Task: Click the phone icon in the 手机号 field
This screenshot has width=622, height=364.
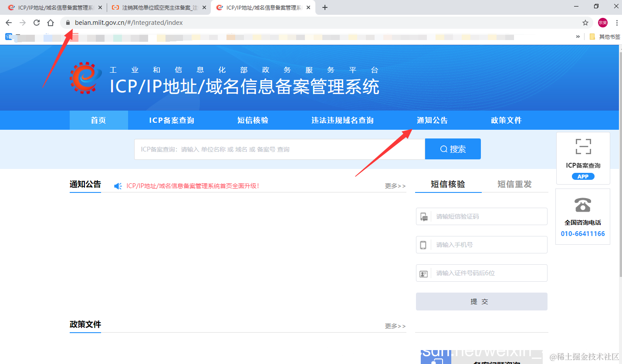Action: pyautogui.click(x=423, y=245)
